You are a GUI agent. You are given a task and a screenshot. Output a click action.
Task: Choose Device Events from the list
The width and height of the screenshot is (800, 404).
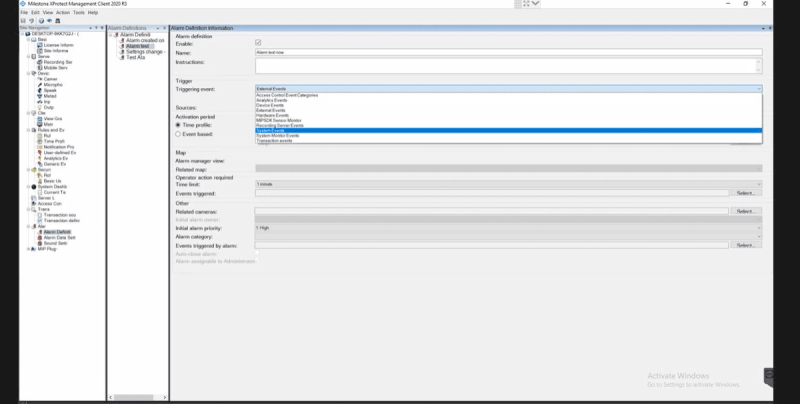(x=509, y=106)
